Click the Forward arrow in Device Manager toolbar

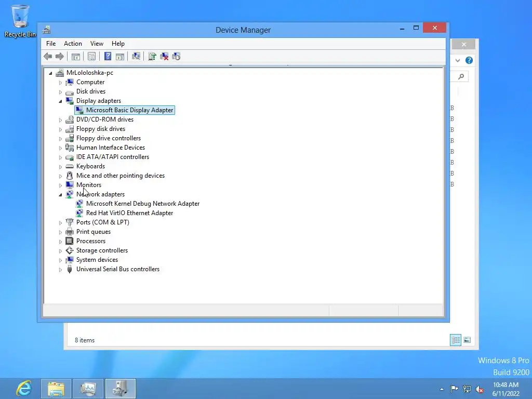click(x=60, y=56)
